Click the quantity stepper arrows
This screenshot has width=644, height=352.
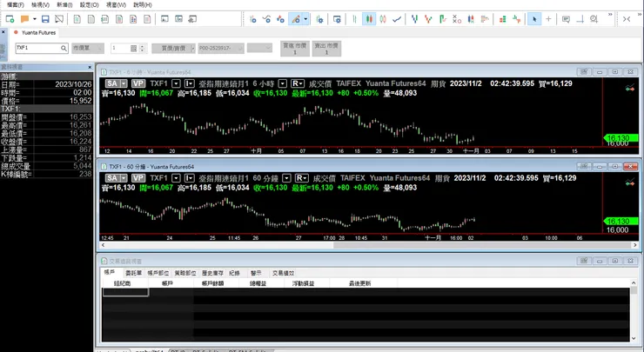click(x=142, y=48)
